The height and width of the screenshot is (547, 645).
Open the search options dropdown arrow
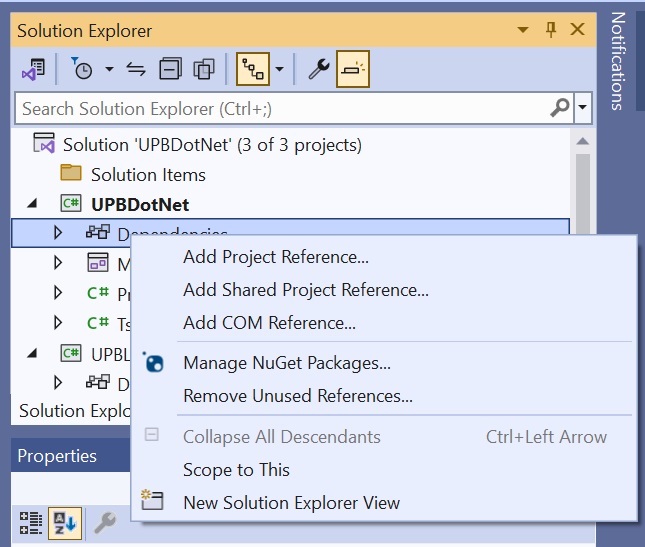[582, 107]
